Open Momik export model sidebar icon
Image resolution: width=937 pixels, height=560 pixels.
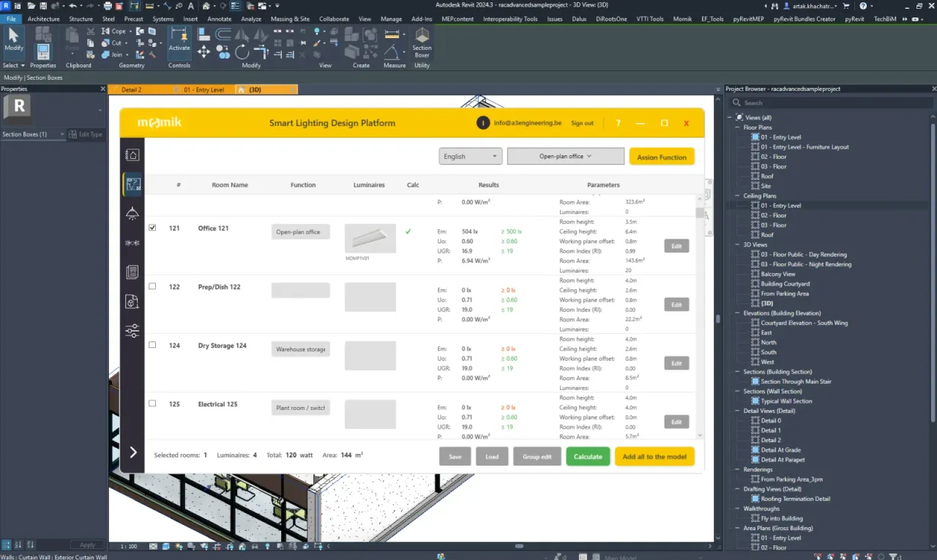click(132, 302)
